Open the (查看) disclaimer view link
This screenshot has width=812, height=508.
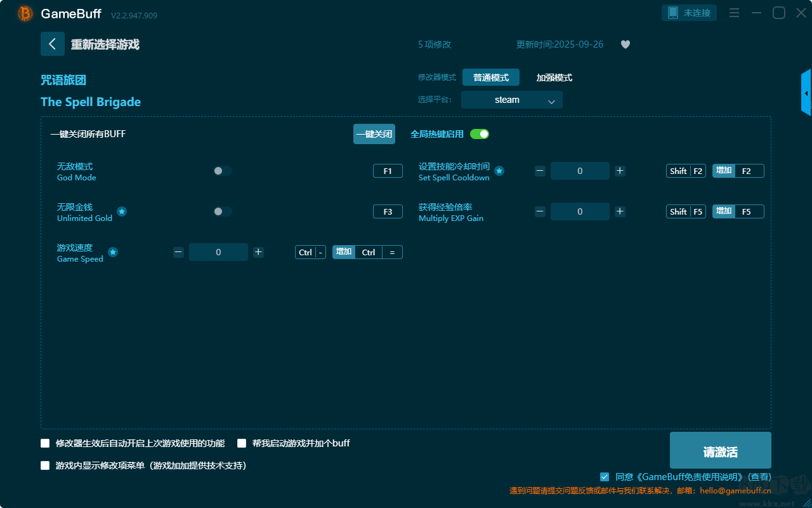759,477
